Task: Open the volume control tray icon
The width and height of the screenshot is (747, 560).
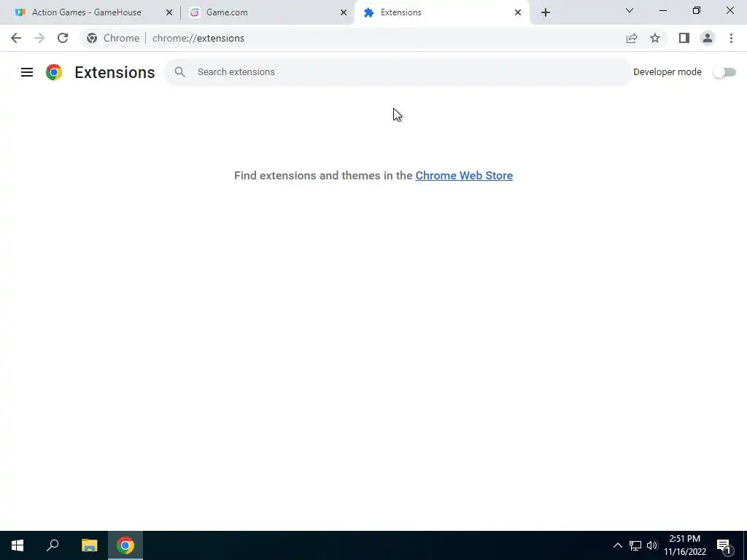Action: click(x=651, y=545)
